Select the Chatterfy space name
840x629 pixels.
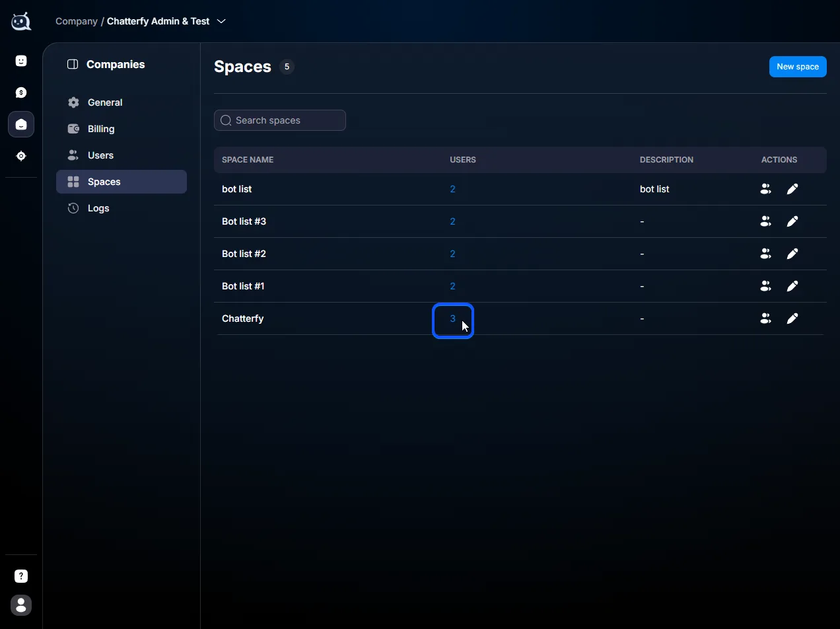pyautogui.click(x=242, y=318)
